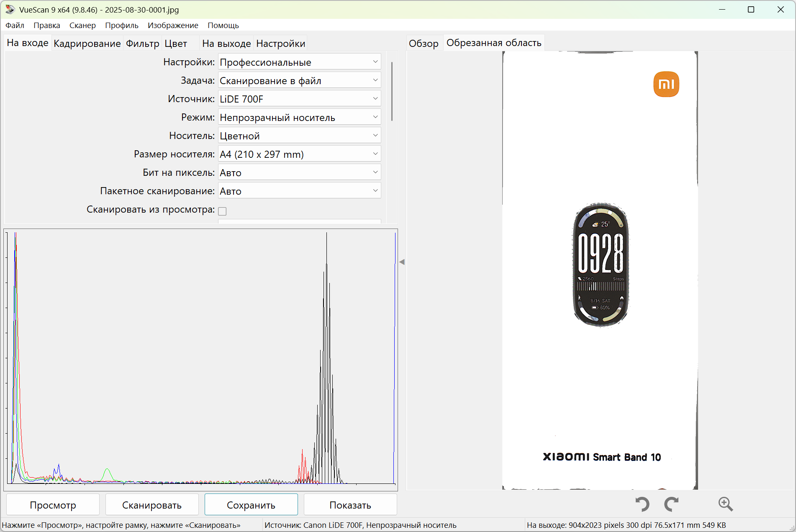Viewport: 796px width, 532px height.
Task: Expand the Бит на пиксель dropdown
Action: tap(300, 172)
